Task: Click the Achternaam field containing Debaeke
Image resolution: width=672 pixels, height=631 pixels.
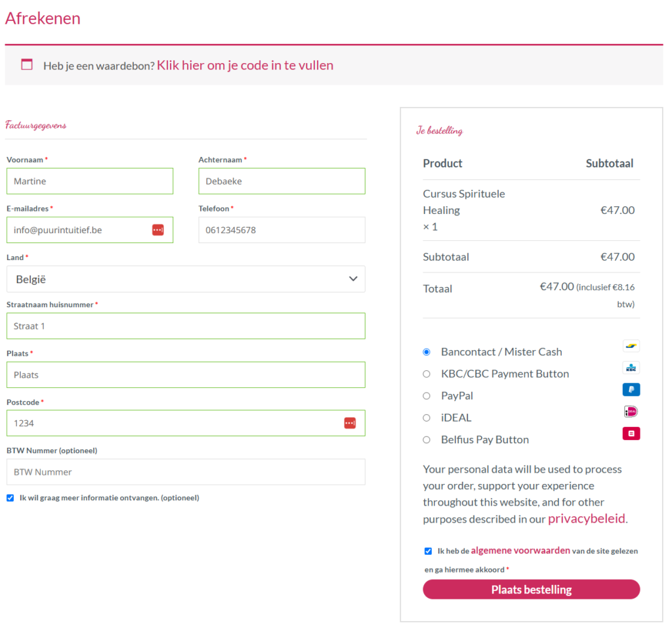Action: coord(282,181)
